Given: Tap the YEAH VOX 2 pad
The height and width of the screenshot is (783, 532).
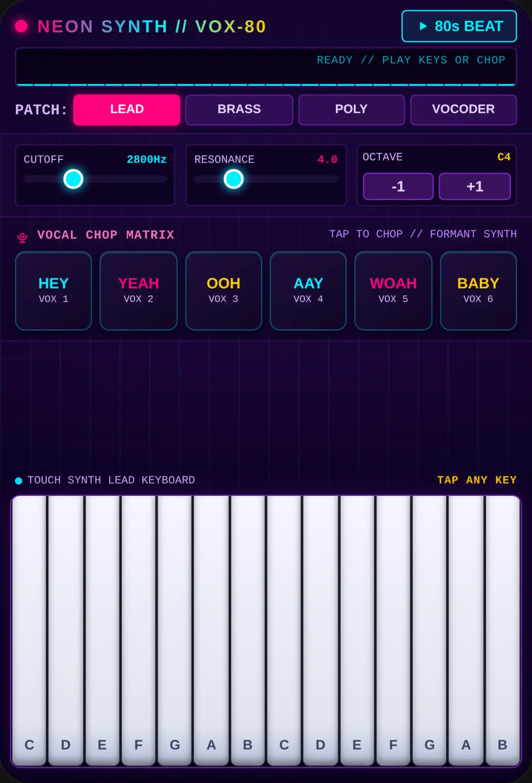Looking at the screenshot, I should point(138,291).
